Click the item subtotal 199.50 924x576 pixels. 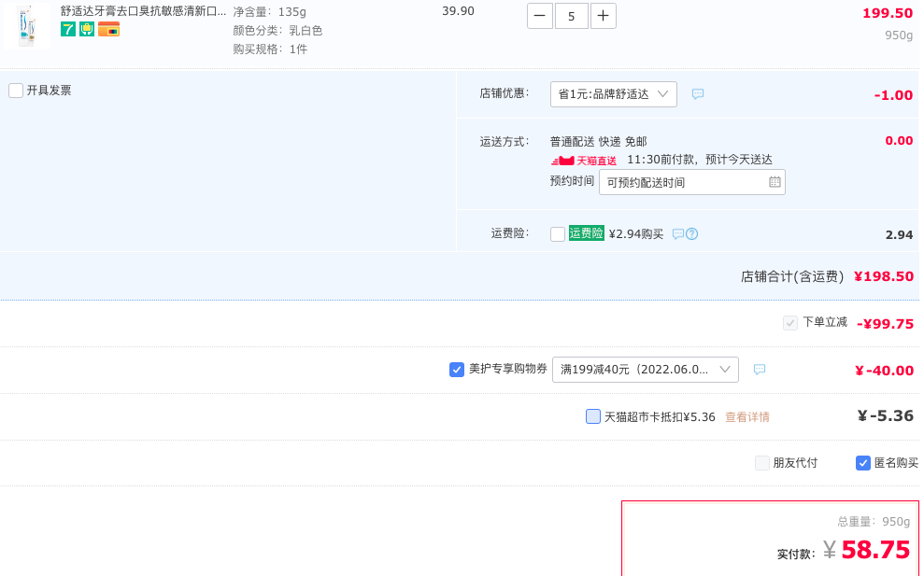(x=888, y=13)
